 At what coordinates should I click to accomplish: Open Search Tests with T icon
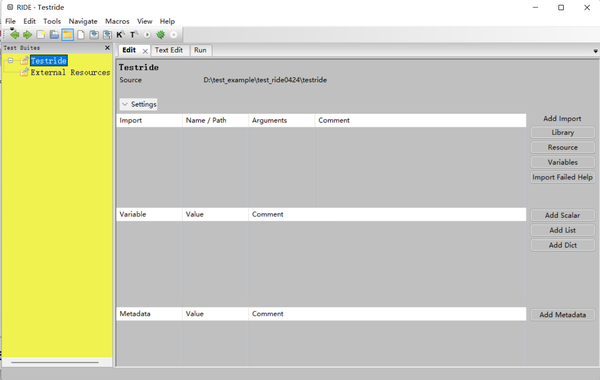pyautogui.click(x=134, y=35)
